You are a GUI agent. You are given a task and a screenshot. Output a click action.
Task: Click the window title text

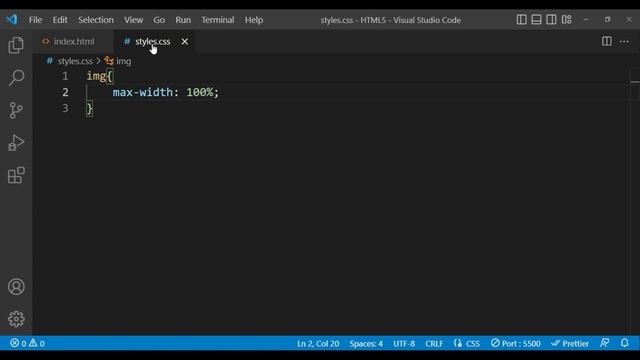391,20
